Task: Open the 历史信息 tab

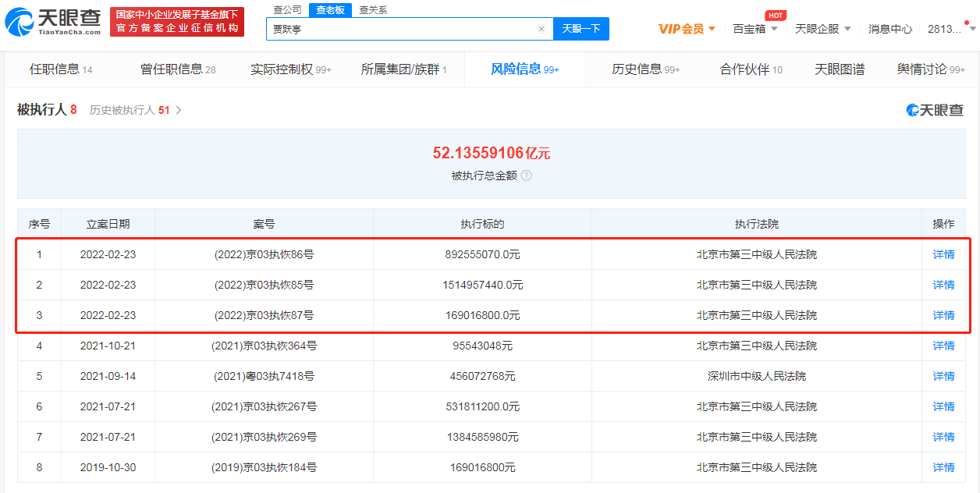Action: (646, 69)
